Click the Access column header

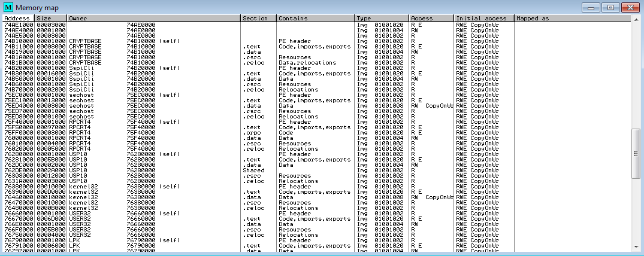click(432, 19)
